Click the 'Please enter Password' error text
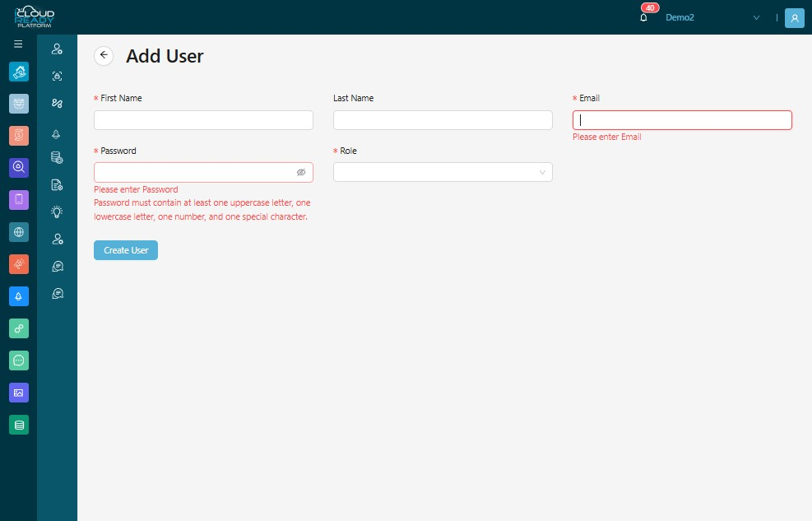 [136, 189]
